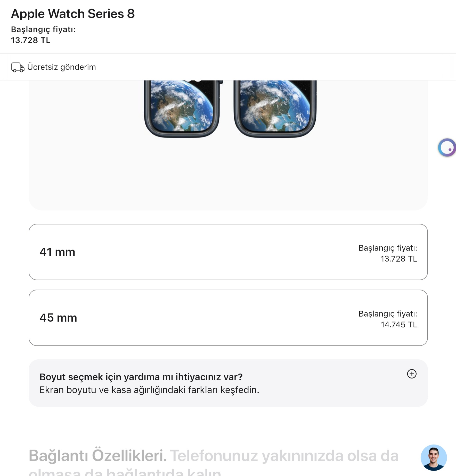Click "Başlangıç fiyatı:" label under the page title
The height and width of the screenshot is (476, 456).
[x=43, y=29]
